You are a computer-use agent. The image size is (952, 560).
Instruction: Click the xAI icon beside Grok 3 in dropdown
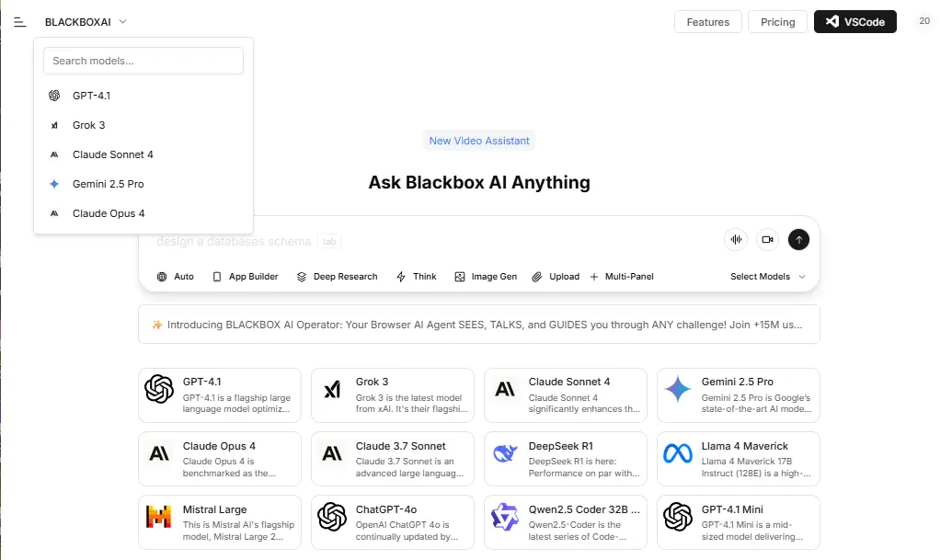coord(54,125)
